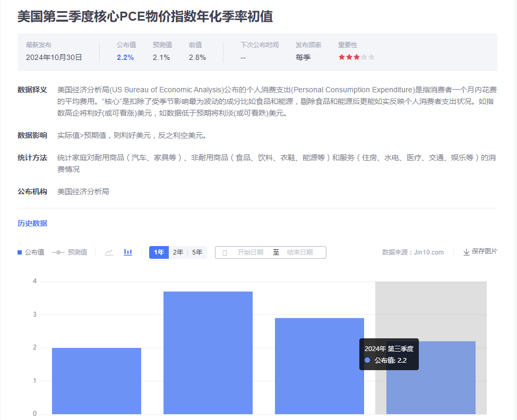This screenshot has height=420, width=517.
Task: Click the 历史数据 section link
Action: (x=32, y=223)
